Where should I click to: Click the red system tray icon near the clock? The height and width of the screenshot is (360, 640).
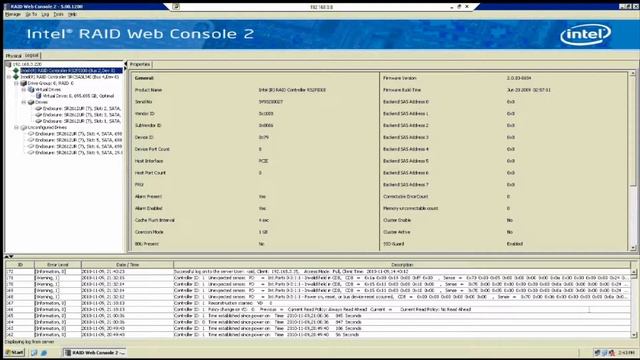click(x=612, y=353)
